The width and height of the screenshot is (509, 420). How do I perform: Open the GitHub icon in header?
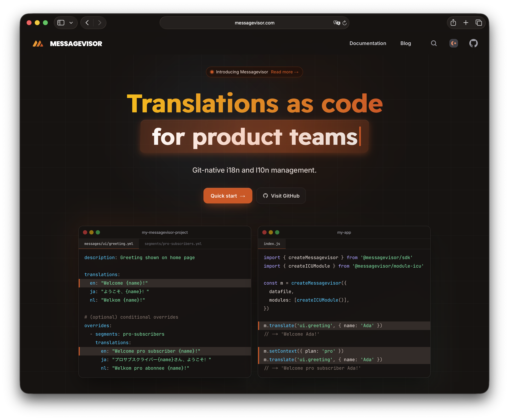[x=473, y=43]
